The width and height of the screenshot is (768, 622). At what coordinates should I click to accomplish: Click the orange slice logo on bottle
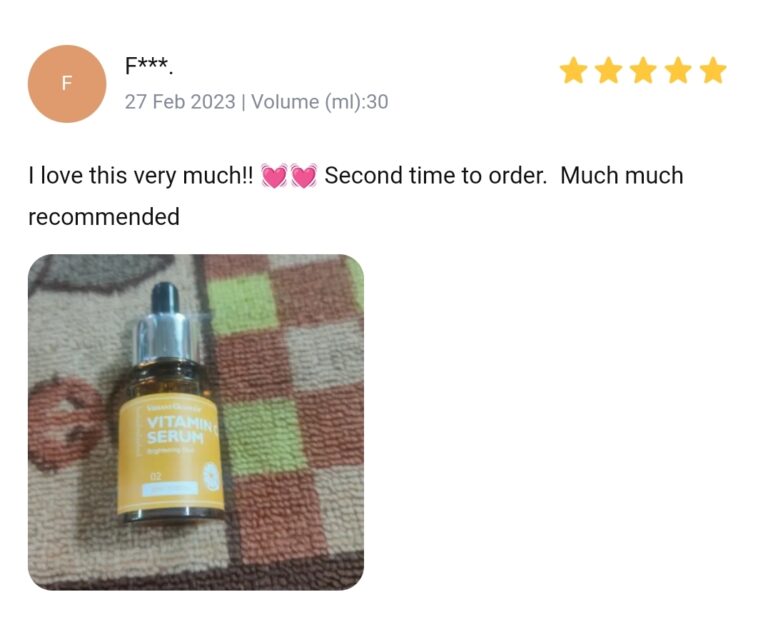[211, 476]
